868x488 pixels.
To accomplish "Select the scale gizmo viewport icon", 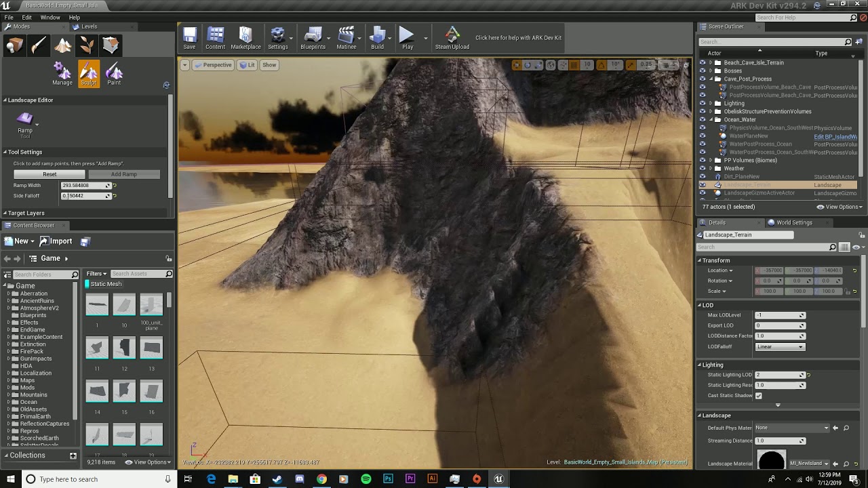I will point(537,65).
